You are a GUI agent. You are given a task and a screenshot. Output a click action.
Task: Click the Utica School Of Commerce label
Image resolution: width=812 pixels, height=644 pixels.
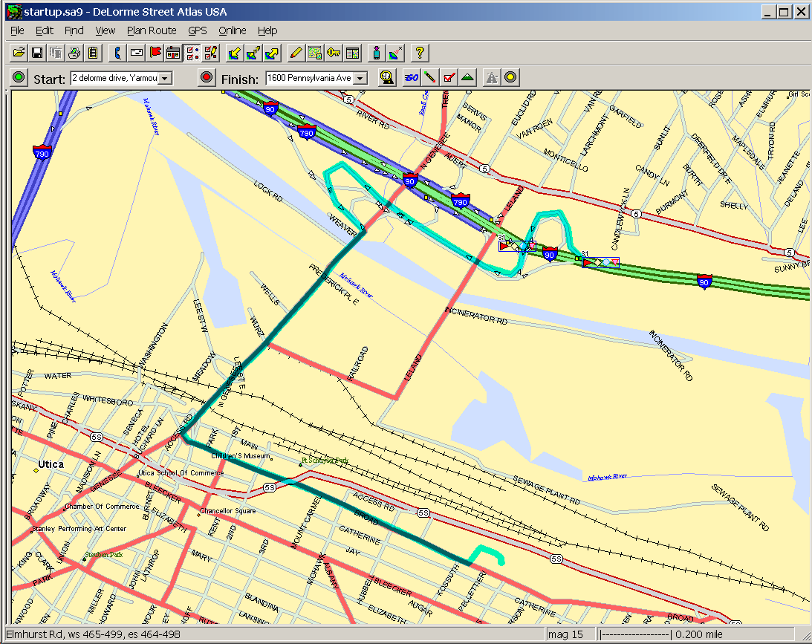point(181,473)
